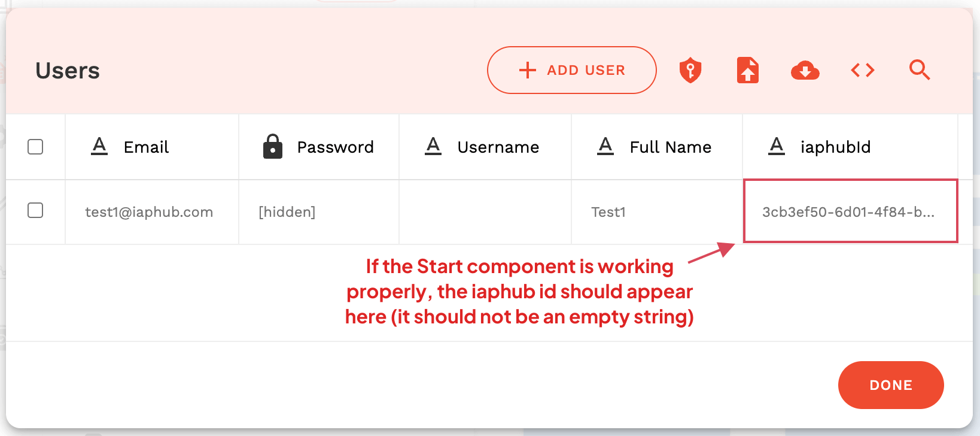Open the API code brackets icon
The image size is (980, 436).
coord(862,70)
